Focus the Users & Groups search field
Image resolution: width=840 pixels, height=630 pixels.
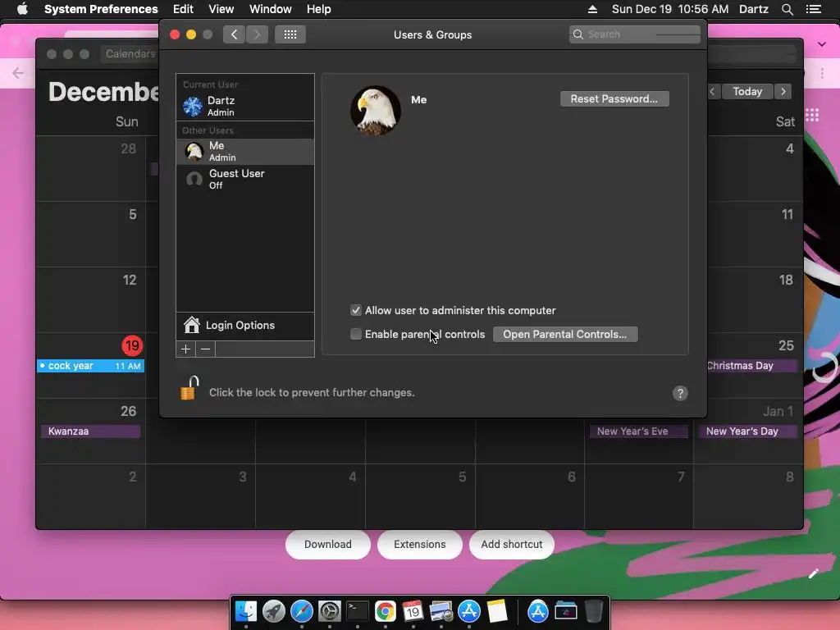(634, 34)
